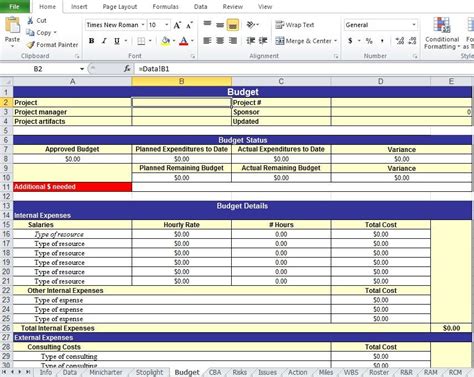Expand the Underline style arrow

pos(126,41)
